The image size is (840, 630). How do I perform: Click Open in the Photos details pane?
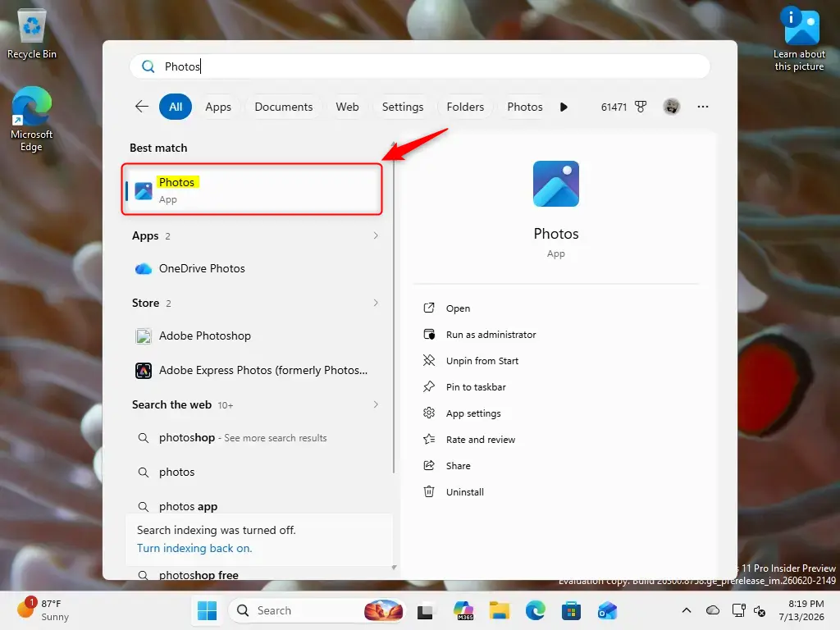[458, 308]
